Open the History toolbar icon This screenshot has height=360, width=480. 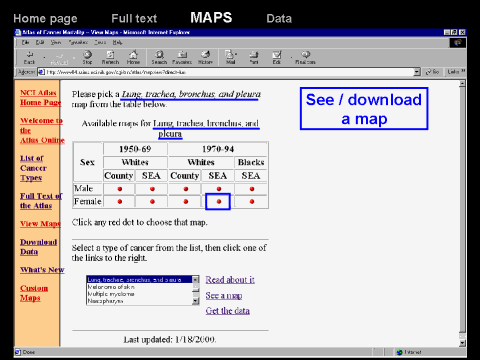point(205,57)
